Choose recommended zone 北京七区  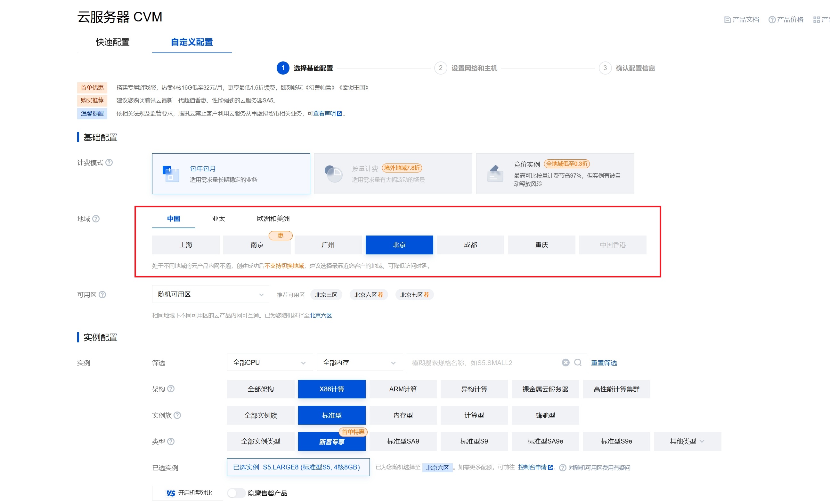pos(415,295)
